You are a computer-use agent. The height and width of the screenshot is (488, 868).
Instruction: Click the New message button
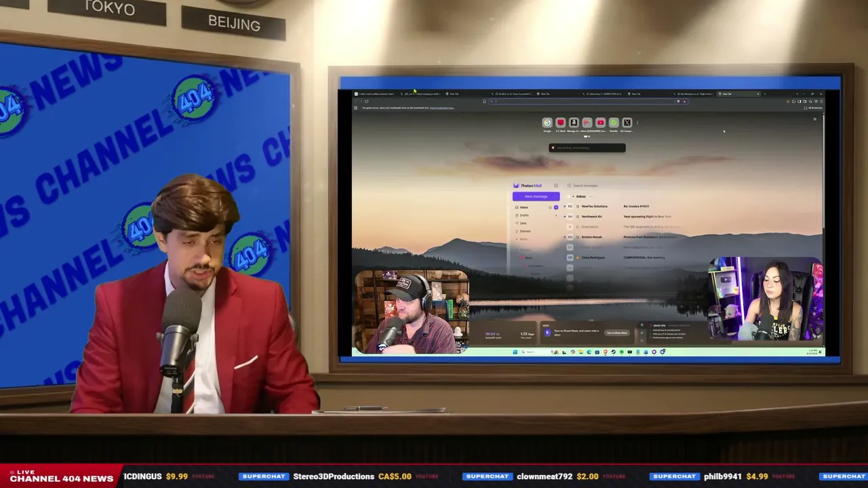[536, 197]
